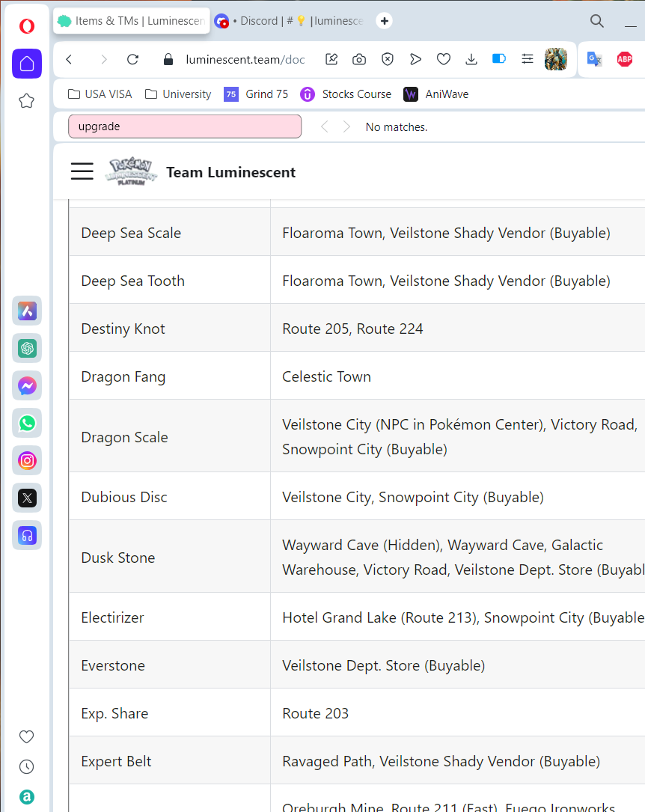Open Aria AI icon in the sidebar
This screenshot has width=645, height=812.
click(x=27, y=311)
